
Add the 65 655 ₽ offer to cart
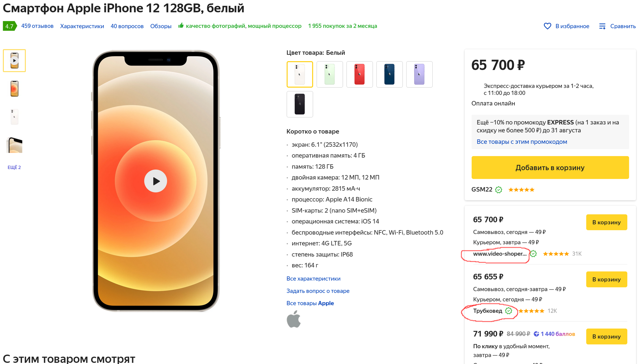pos(606,279)
